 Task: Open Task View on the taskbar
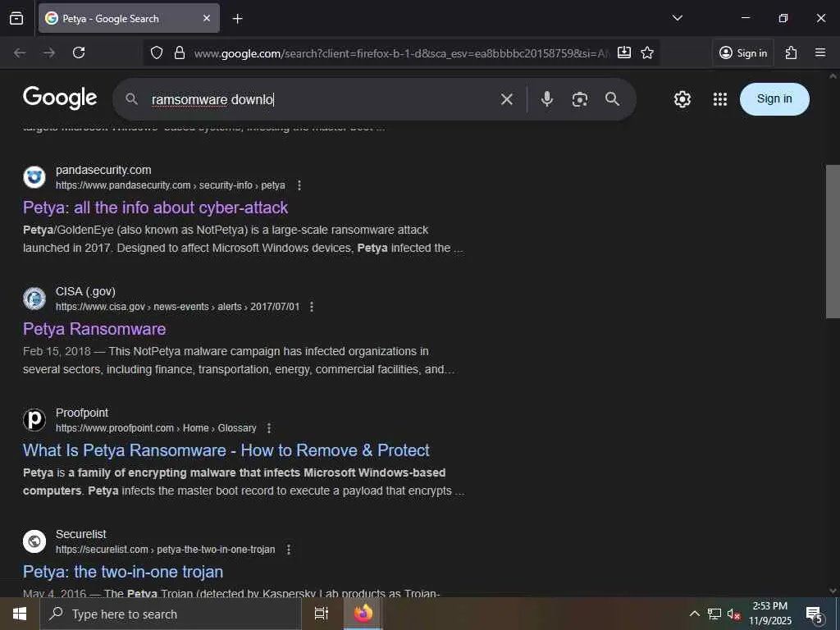(x=322, y=614)
